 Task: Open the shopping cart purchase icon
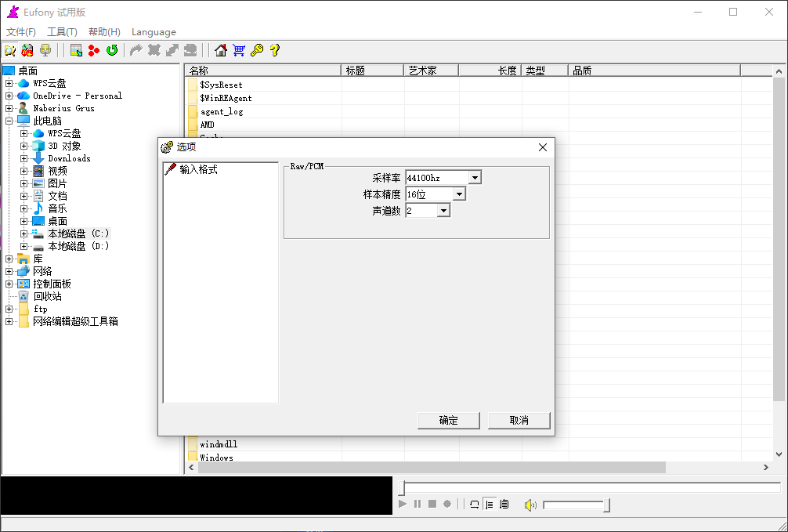click(x=239, y=50)
